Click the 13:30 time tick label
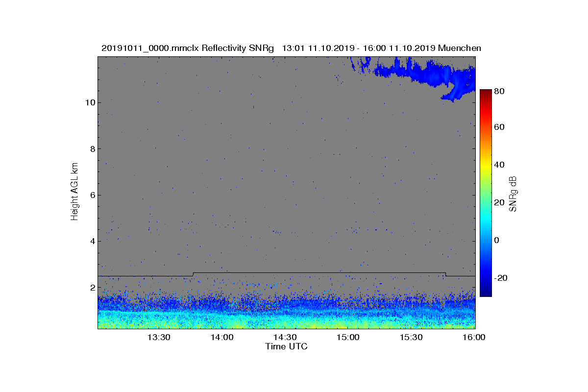This screenshot has width=588, height=392. click(x=159, y=337)
